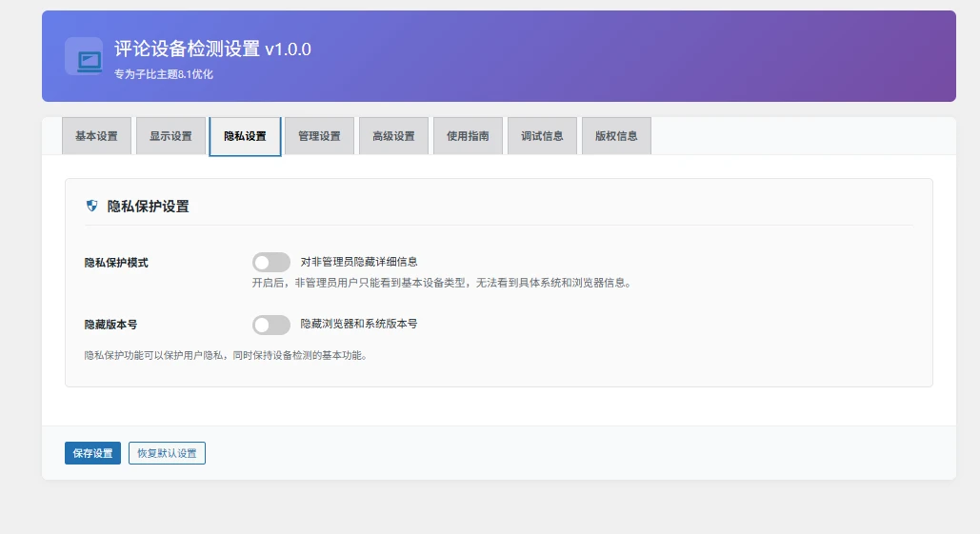Image resolution: width=980 pixels, height=534 pixels.
Task: Click the 隐藏浏览器和系统版本号 toggle label
Action: pos(359,324)
